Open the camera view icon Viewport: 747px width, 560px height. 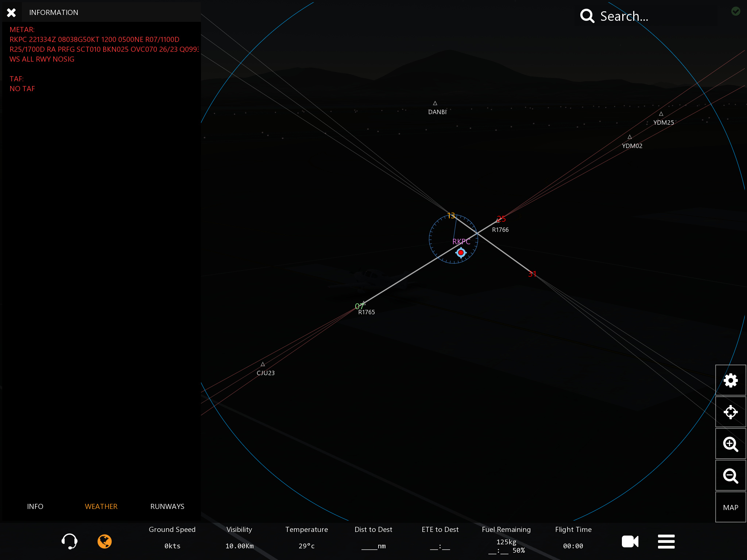(x=630, y=541)
